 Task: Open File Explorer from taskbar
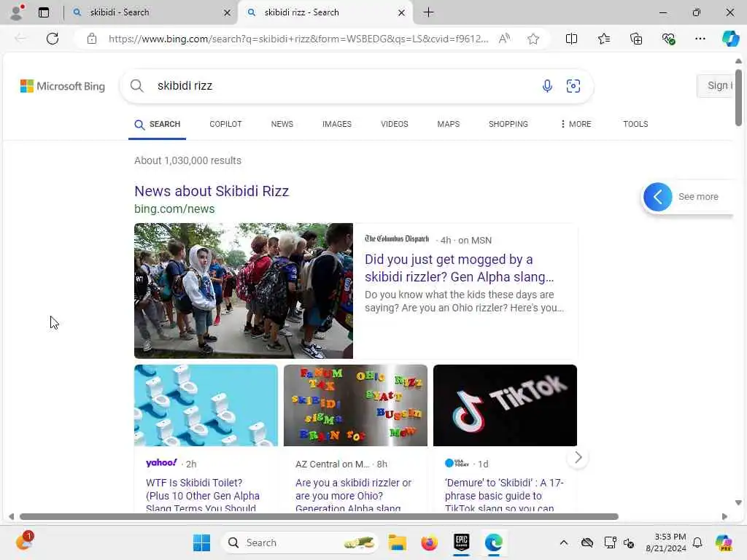click(397, 542)
